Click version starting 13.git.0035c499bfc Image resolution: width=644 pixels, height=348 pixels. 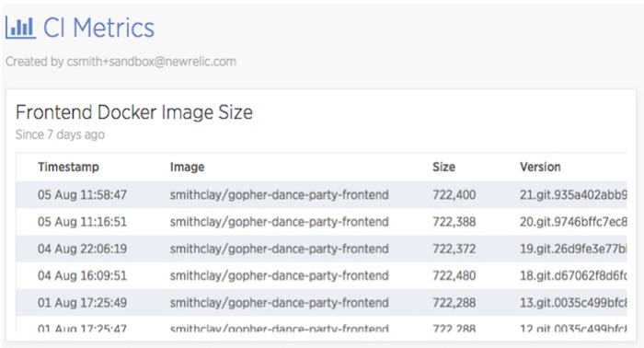coord(573,302)
